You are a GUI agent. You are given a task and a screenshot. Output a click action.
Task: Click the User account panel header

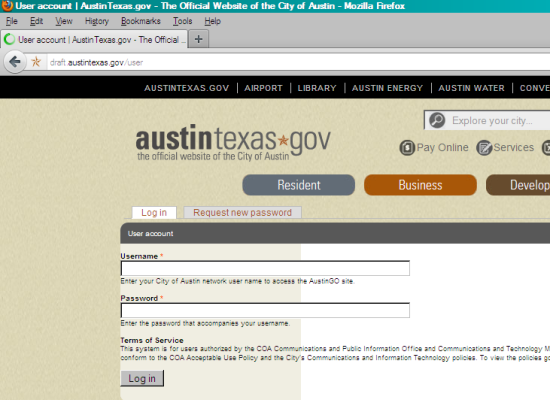335,233
